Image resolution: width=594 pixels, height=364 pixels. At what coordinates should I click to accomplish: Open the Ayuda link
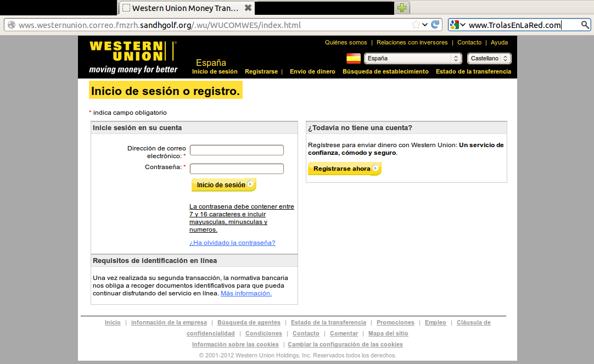click(x=499, y=42)
